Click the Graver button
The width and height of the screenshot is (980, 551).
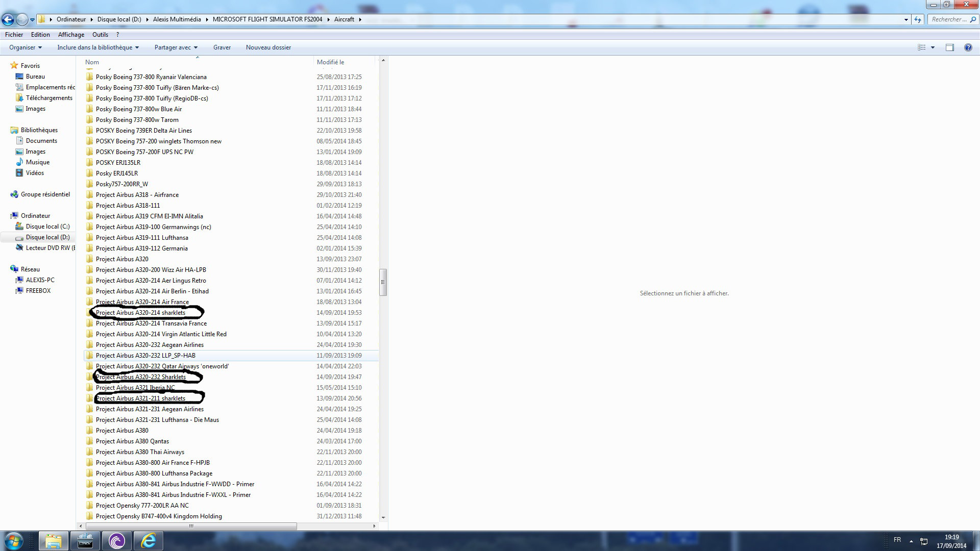click(222, 47)
